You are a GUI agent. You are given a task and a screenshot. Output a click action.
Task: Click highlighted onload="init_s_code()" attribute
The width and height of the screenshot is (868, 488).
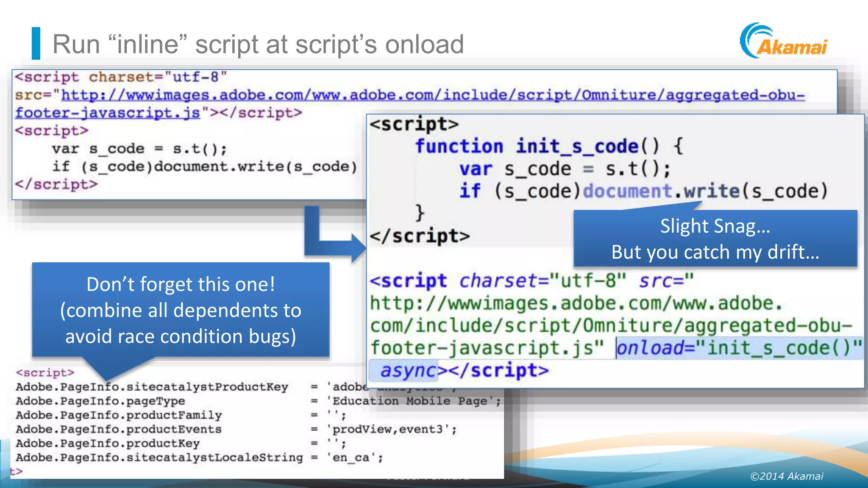click(x=739, y=348)
